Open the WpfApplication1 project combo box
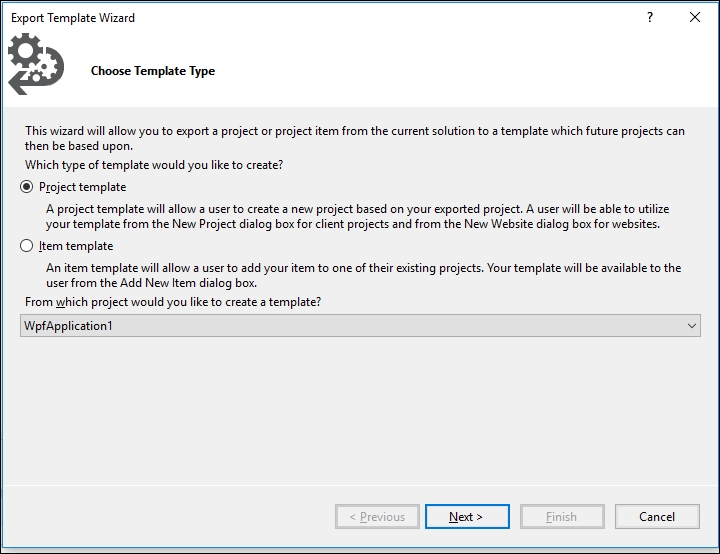Viewport: 720px width, 554px height. [x=360, y=326]
